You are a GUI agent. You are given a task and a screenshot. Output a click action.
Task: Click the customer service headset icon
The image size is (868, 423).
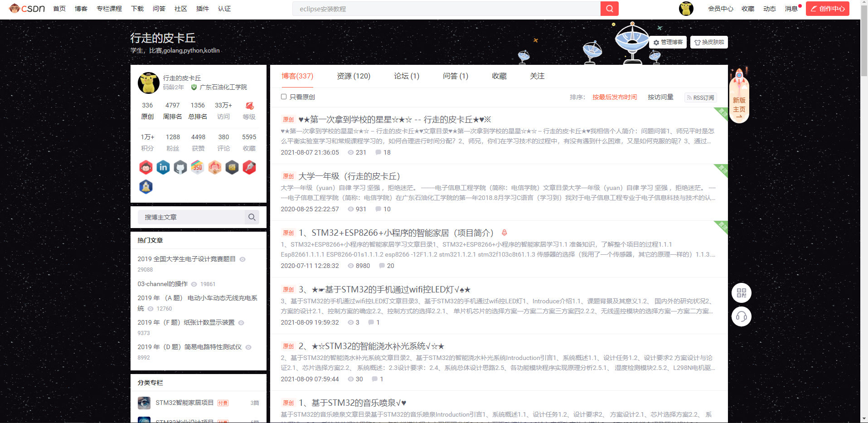(x=742, y=316)
